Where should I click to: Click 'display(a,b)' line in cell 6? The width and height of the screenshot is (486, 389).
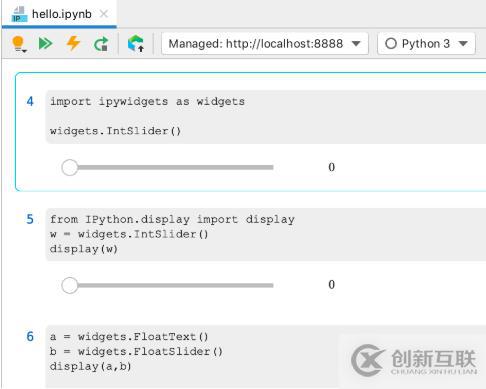coord(90,366)
